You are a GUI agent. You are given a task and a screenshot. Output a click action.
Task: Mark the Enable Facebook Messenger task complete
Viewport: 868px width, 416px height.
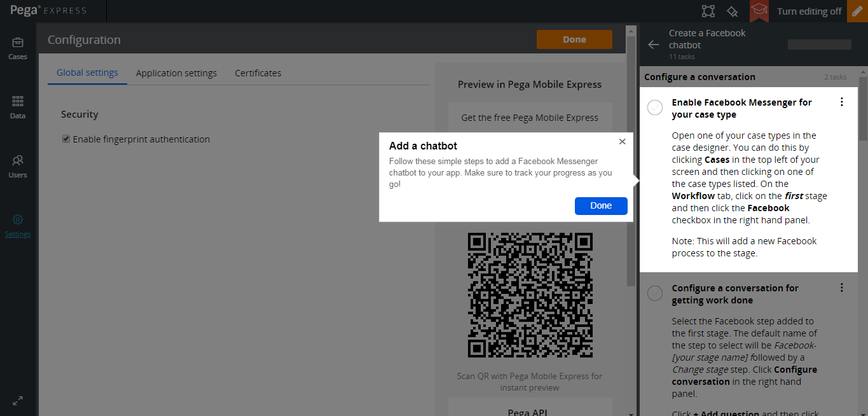coord(654,107)
